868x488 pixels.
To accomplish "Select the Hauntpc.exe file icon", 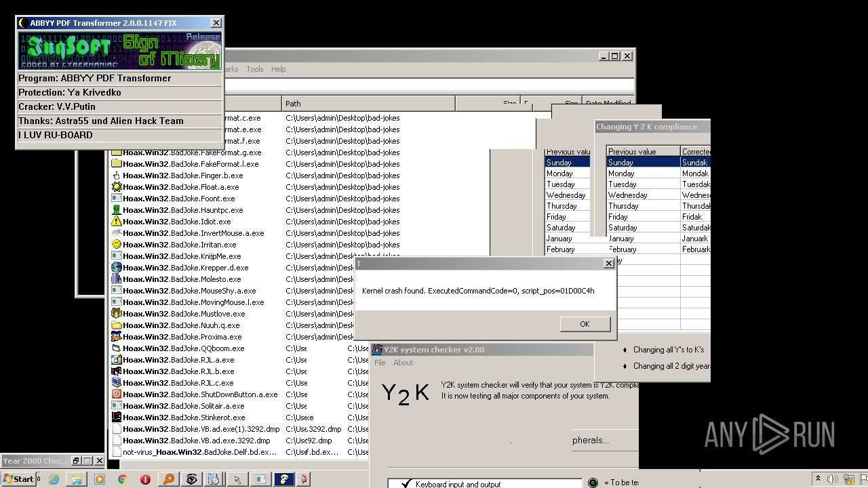I will 117,210.
